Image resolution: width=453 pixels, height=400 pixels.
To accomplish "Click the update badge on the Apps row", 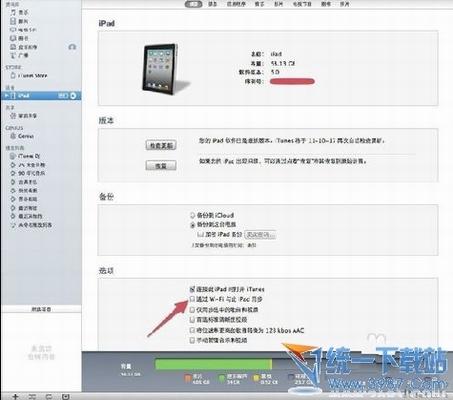I will [x=72, y=47].
